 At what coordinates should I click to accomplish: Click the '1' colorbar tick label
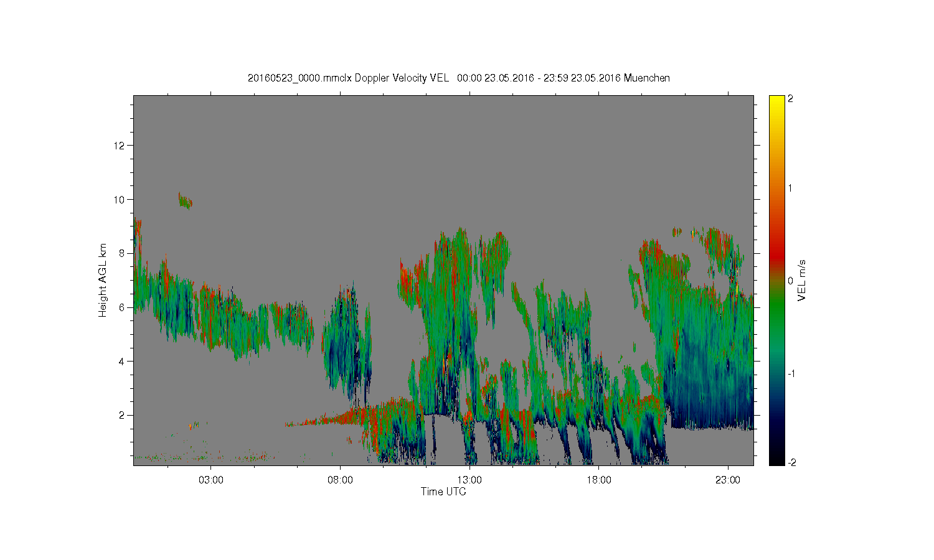pos(791,188)
